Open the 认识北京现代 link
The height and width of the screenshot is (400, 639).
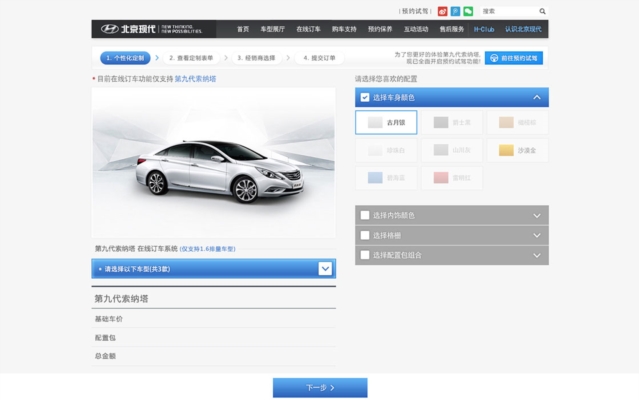click(x=523, y=29)
